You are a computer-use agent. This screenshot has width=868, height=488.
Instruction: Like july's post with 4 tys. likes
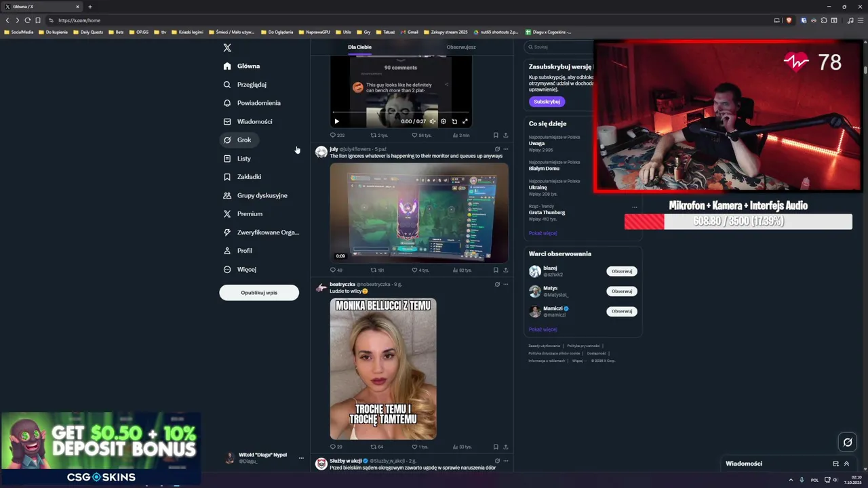[420, 270]
